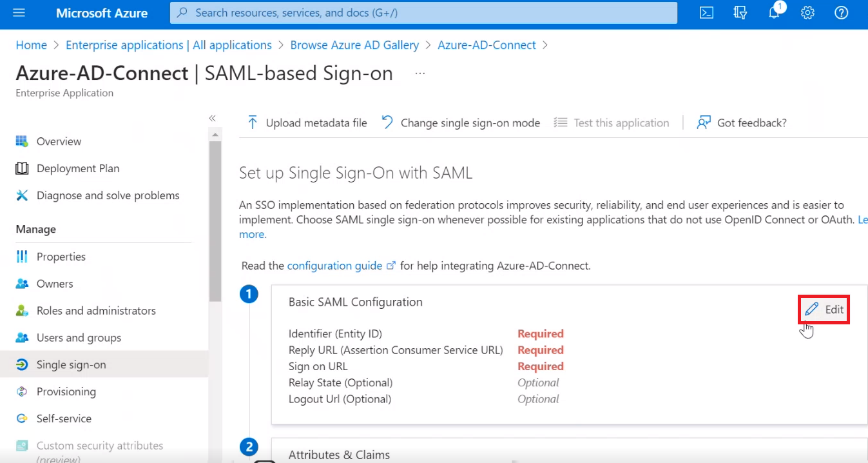
Task: Click the sidebar vertical scrollbar
Action: [x=215, y=219]
